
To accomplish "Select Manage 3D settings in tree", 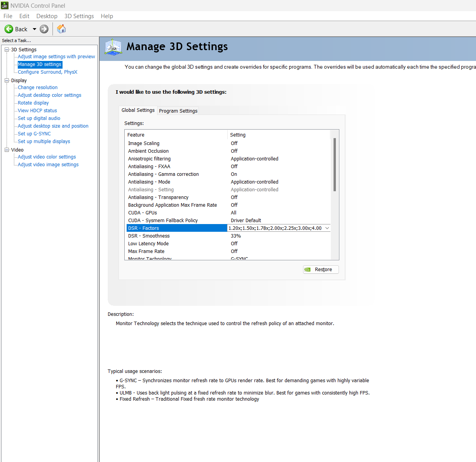I will click(40, 64).
